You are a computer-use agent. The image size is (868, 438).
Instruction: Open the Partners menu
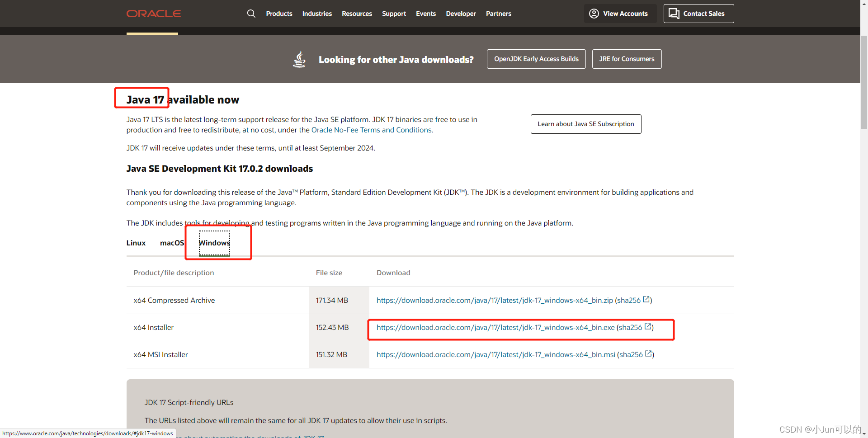[499, 14]
